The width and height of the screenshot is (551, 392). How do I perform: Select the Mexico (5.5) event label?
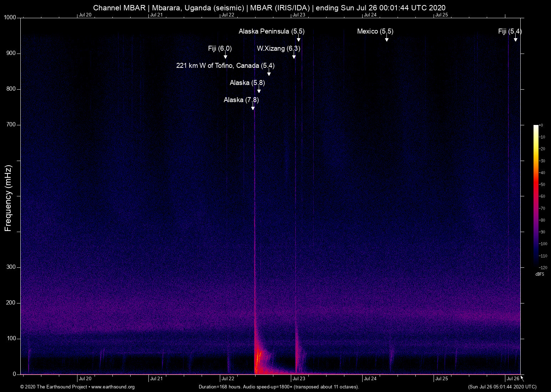(x=375, y=31)
